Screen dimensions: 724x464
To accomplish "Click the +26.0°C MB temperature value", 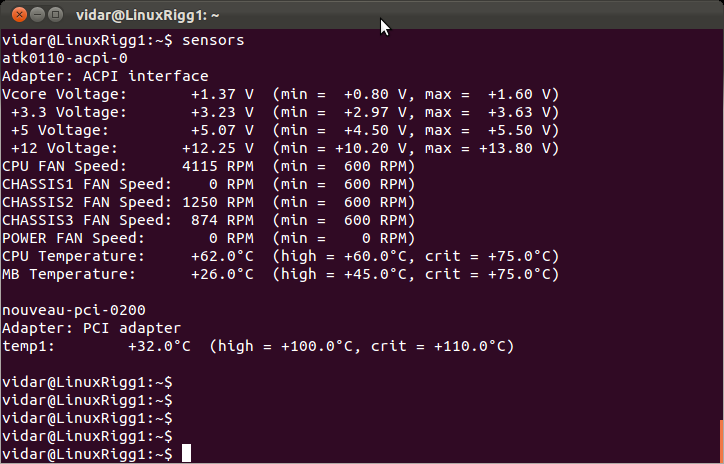I will tap(223, 274).
